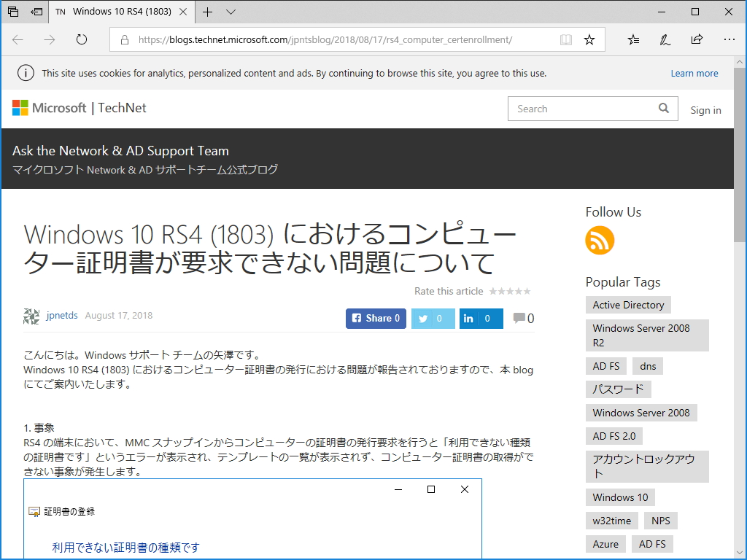Screen dimensions: 747x560
Task: View jpnetds author profile
Action: pos(62,315)
